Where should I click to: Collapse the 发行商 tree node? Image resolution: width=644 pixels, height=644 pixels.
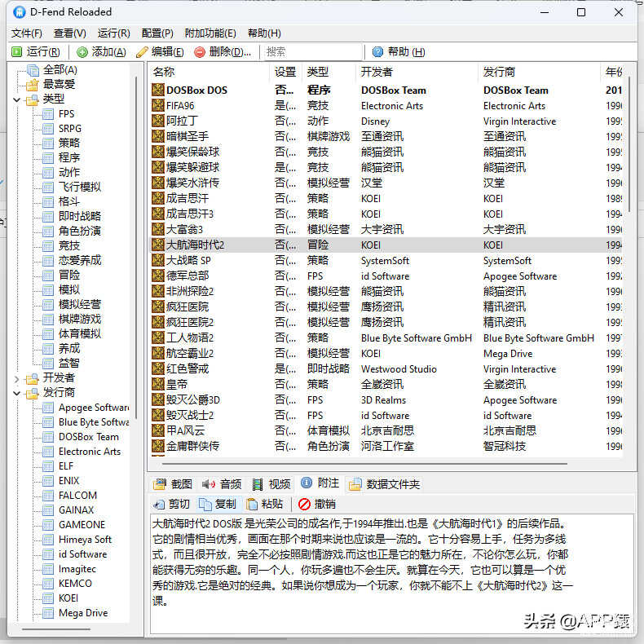[17, 393]
